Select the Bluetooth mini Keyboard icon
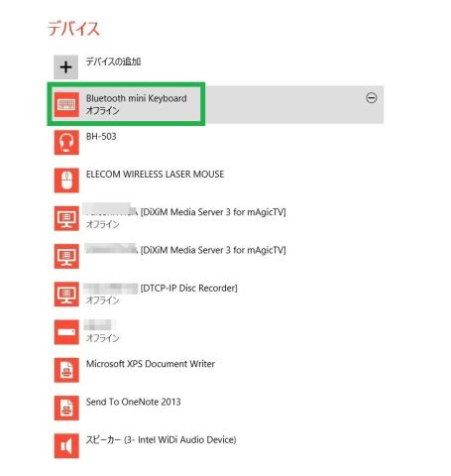This screenshot has width=451, height=476. pyautogui.click(x=66, y=105)
